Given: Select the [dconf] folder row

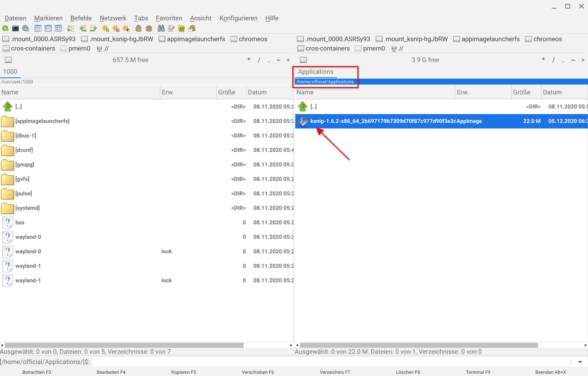Looking at the screenshot, I should tap(146, 150).
